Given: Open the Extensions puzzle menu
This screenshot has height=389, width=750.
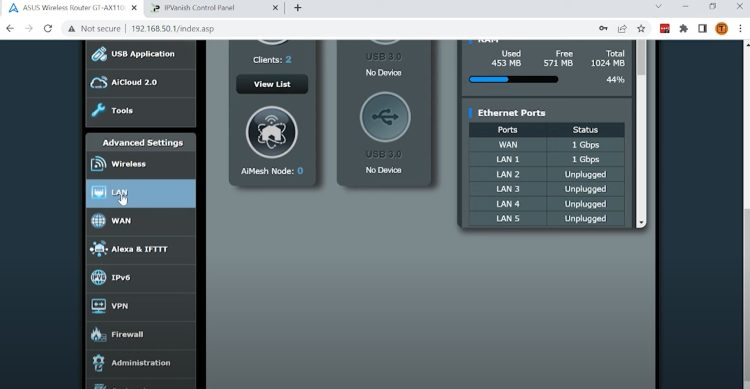Looking at the screenshot, I should [x=684, y=29].
